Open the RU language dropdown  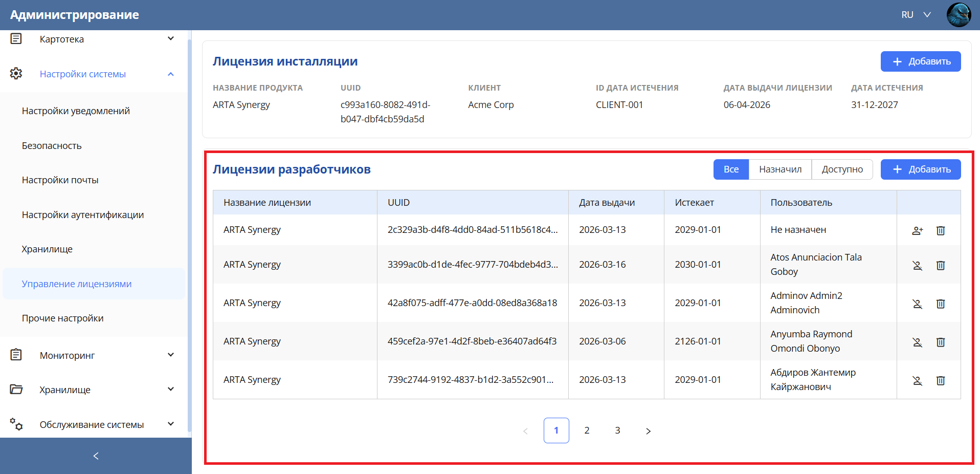click(x=916, y=15)
